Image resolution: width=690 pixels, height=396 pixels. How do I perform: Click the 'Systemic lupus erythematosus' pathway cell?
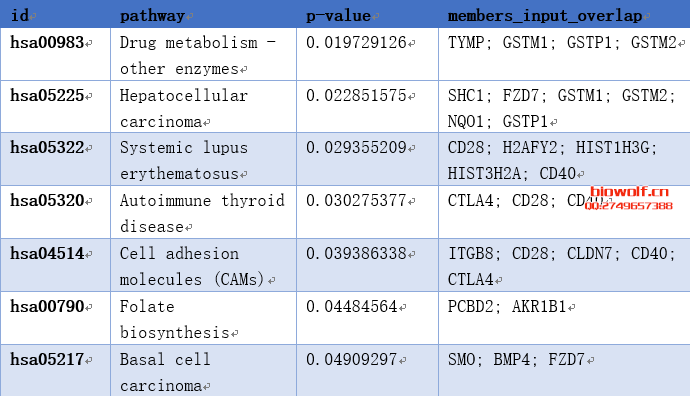[203, 159]
